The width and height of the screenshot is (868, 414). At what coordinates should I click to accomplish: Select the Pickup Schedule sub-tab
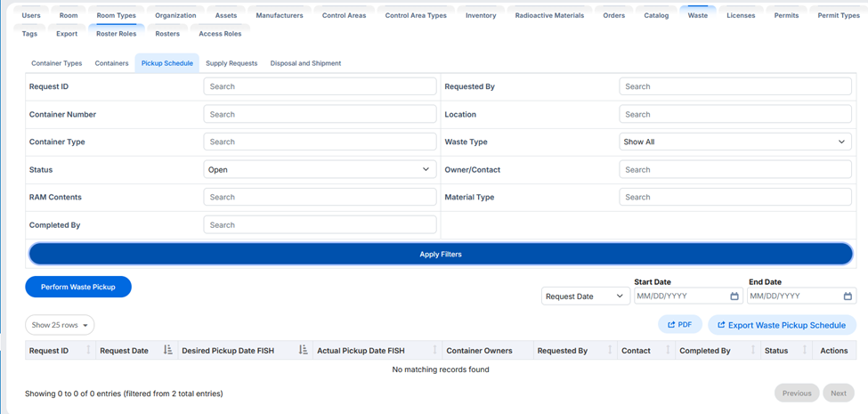[x=167, y=63]
